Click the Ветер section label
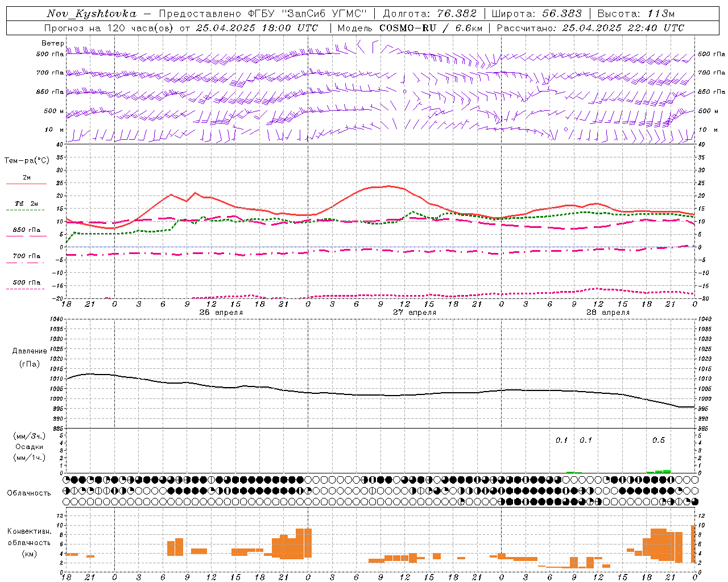The width and height of the screenshot is (728, 582). click(52, 43)
